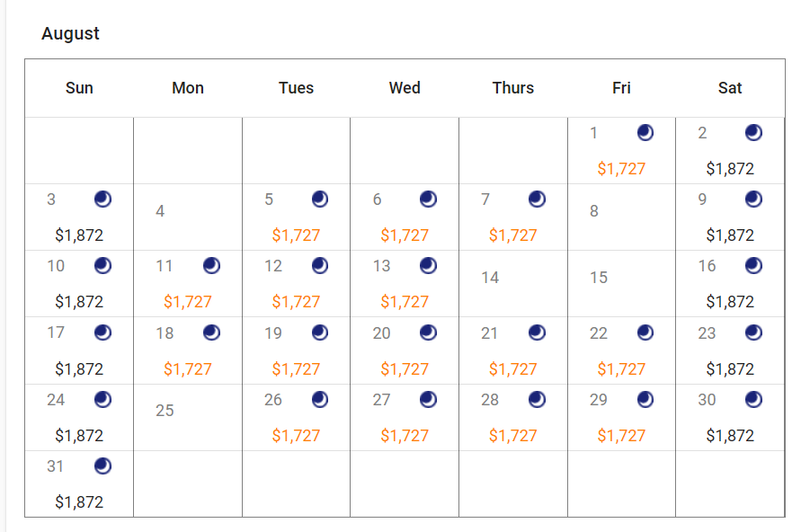Click the night icon for August 22
Screen dimensions: 792x532
pos(645,332)
